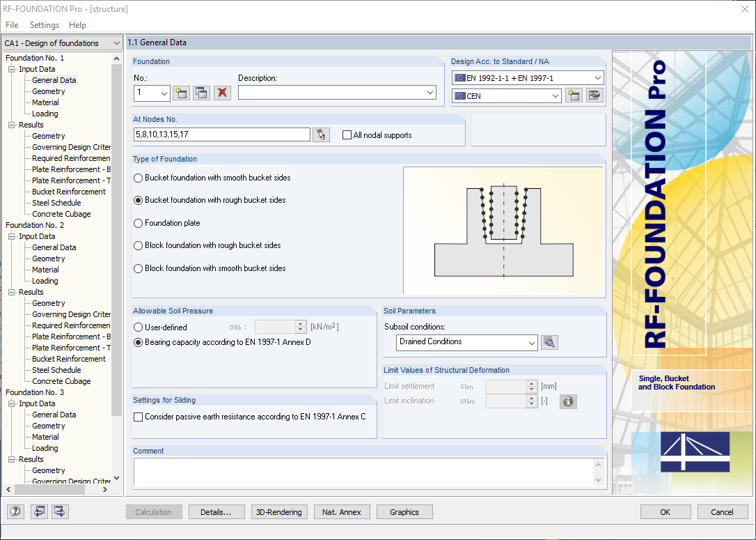Go to next module window arrow icon
756x540 pixels.
pos(60,511)
